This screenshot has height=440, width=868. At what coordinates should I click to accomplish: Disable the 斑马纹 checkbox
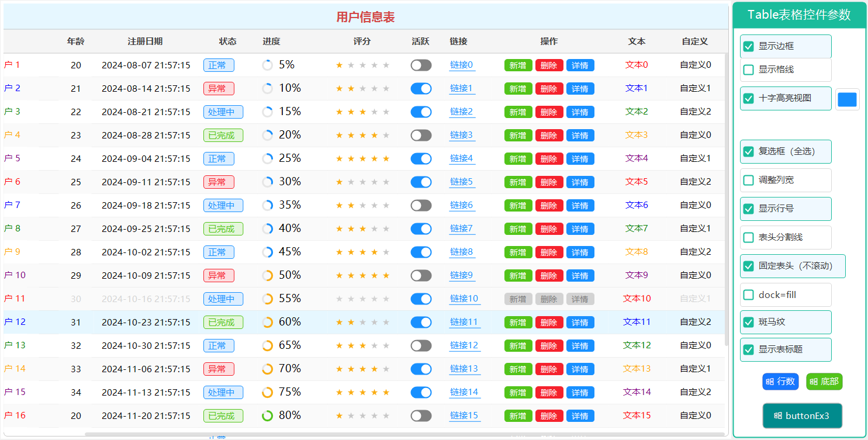(x=748, y=322)
